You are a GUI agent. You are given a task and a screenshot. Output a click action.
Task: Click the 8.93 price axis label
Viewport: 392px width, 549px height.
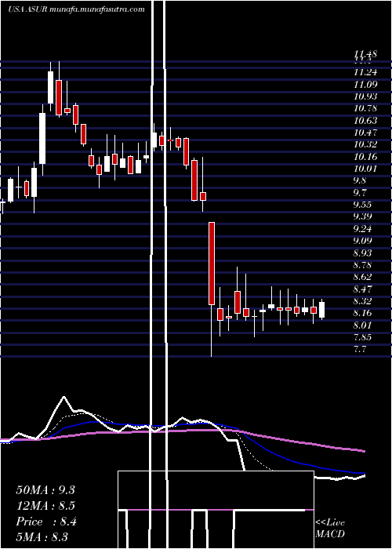pos(362,253)
